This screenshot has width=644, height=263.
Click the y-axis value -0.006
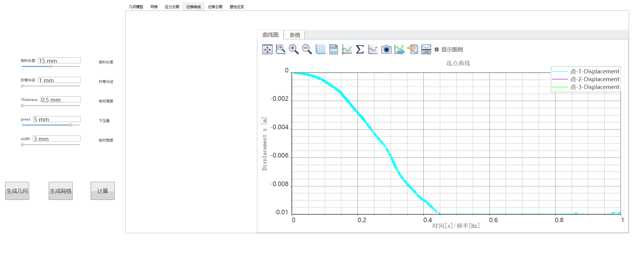click(x=279, y=155)
